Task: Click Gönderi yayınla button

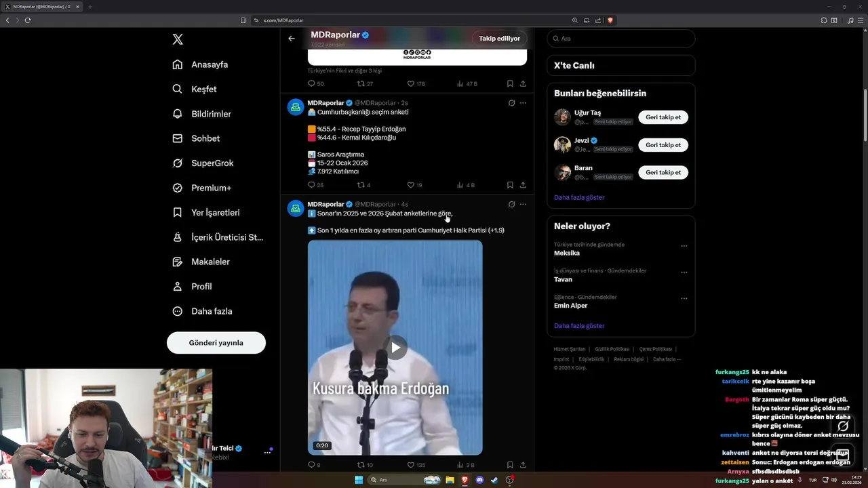Action: pos(216,343)
